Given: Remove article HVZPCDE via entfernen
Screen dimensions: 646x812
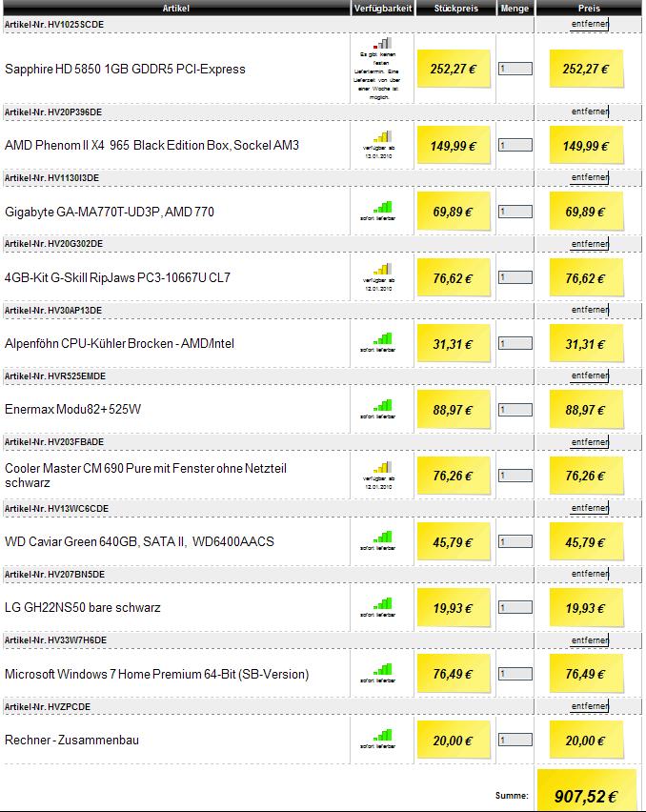Looking at the screenshot, I should tap(590, 706).
